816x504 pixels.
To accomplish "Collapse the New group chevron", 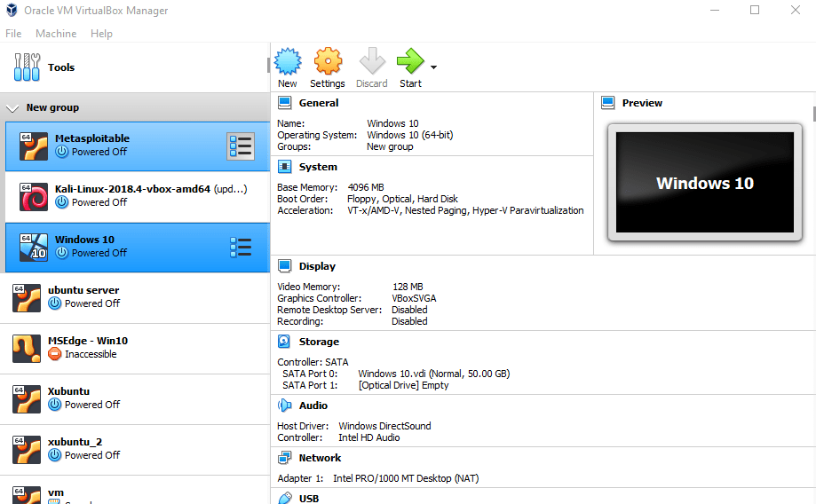I will (12, 108).
